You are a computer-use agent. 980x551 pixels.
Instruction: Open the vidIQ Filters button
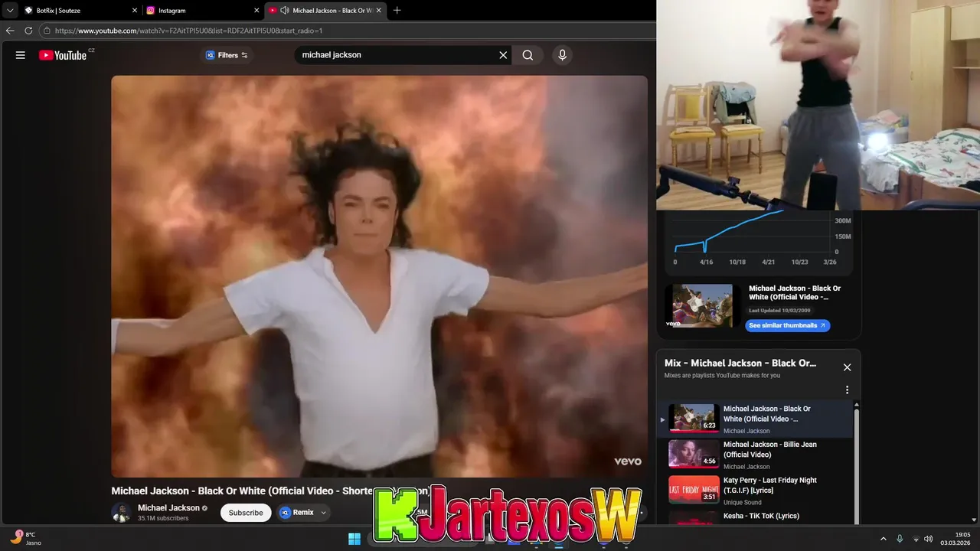(x=227, y=55)
